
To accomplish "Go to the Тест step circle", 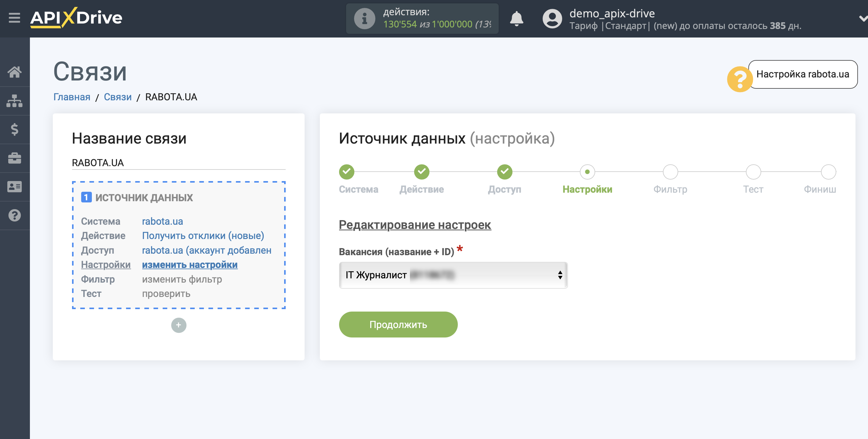I will coord(753,172).
